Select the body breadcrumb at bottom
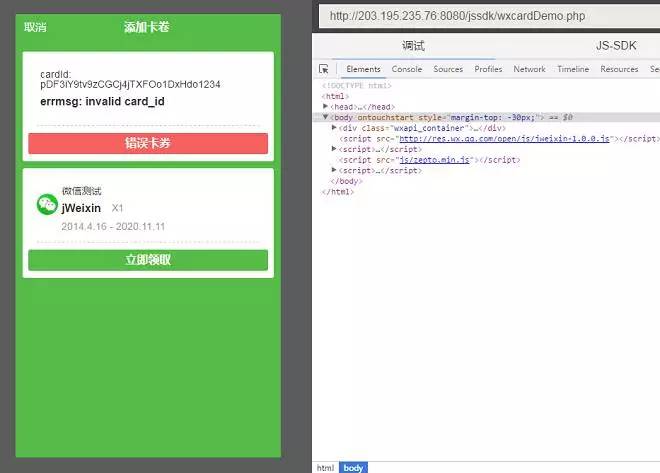 [353, 468]
